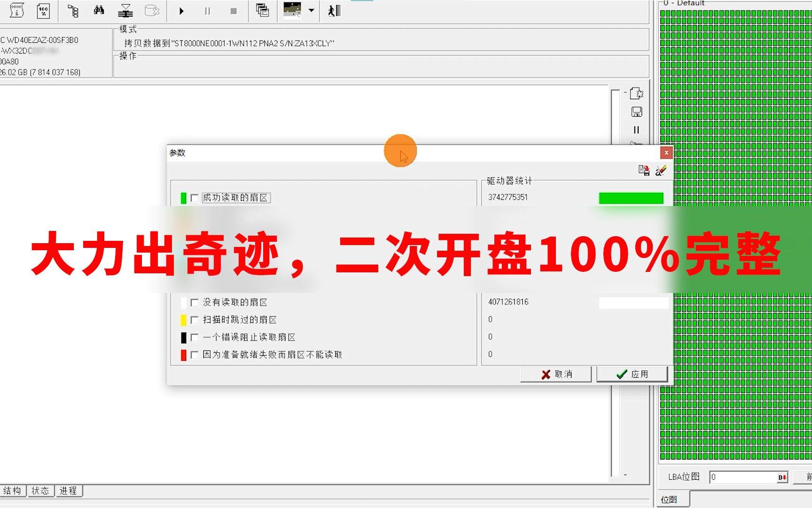This screenshot has height=508, width=812.
Task: Click the green swatch beside 成功读取的扇区
Action: (183, 198)
